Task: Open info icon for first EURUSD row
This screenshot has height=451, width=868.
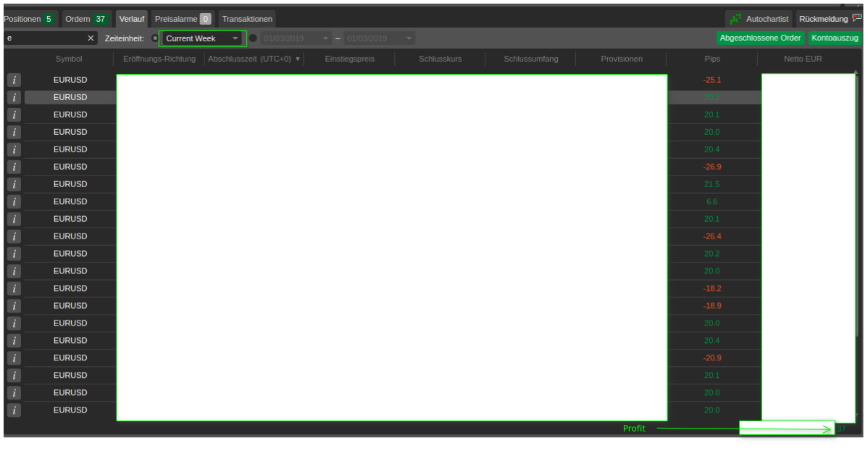Action: tap(14, 80)
